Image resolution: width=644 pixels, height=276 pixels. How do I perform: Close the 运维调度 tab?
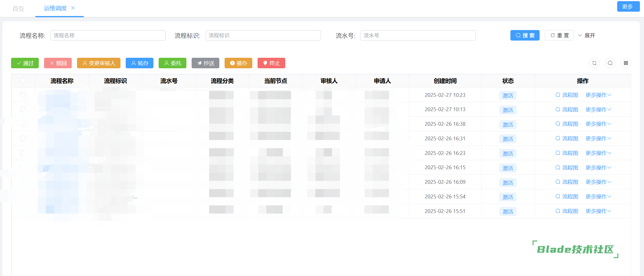(x=73, y=8)
